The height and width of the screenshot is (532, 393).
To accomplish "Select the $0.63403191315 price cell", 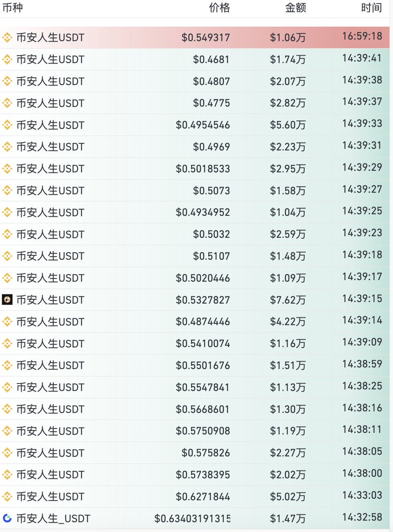I will 192,518.
